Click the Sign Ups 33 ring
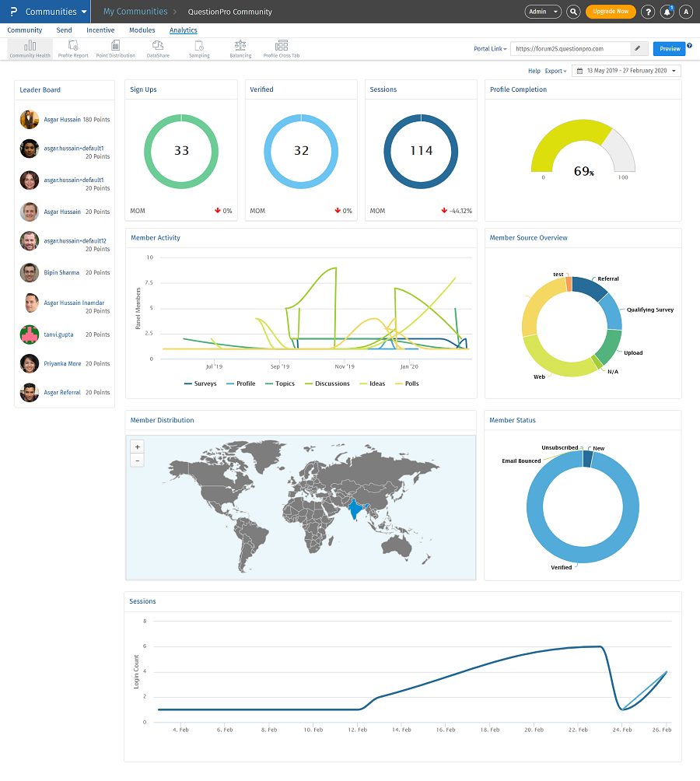Screen dimensions: 700x781 pos(181,151)
